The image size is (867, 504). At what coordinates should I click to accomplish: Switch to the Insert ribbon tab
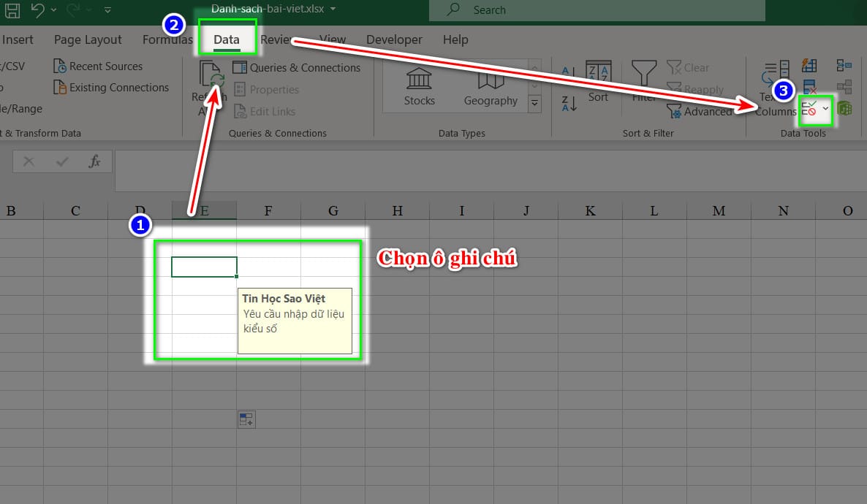(18, 39)
